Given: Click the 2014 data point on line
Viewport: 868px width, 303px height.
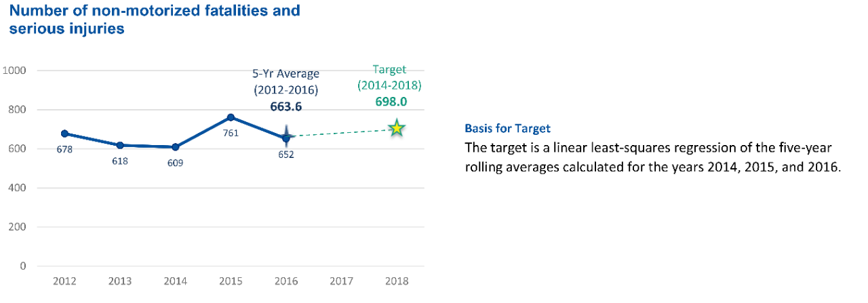Looking at the screenshot, I should [x=175, y=147].
